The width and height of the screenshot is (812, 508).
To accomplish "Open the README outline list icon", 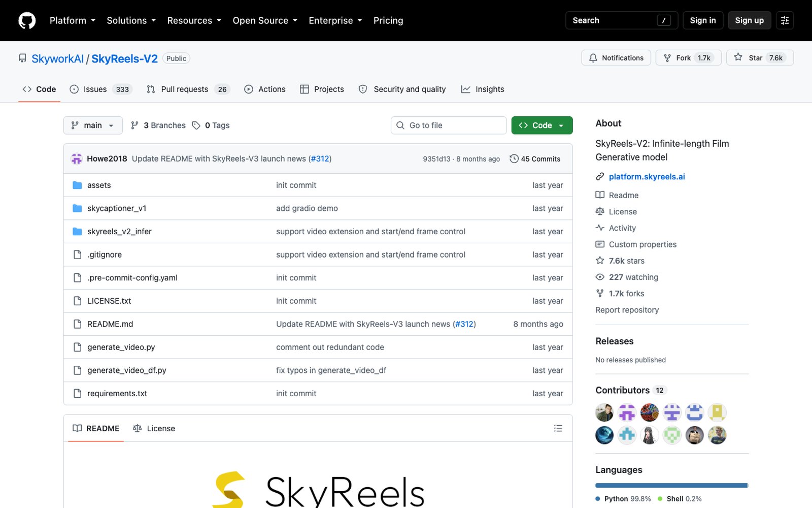I will coord(558,428).
